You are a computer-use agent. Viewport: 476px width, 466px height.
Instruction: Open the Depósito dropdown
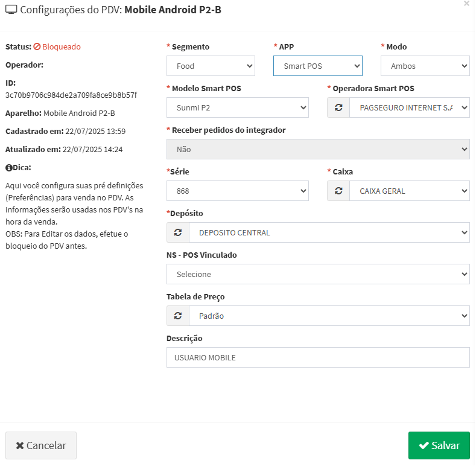click(329, 232)
